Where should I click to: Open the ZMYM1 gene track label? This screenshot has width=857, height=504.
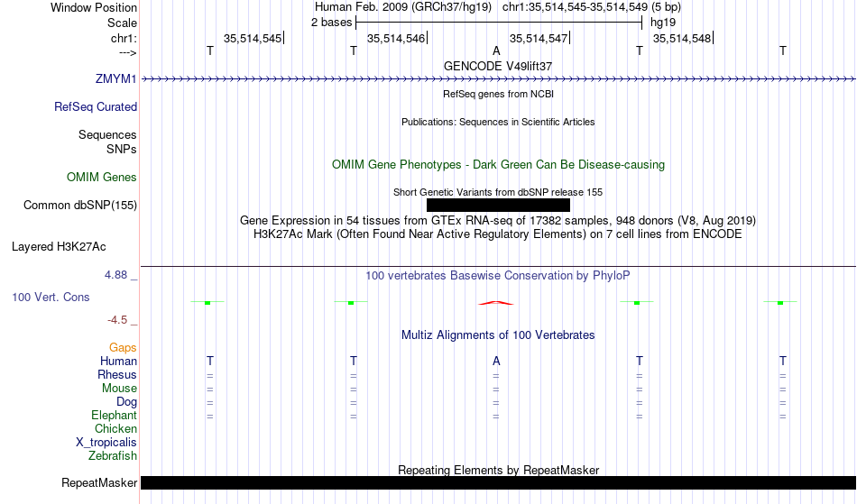coord(115,78)
